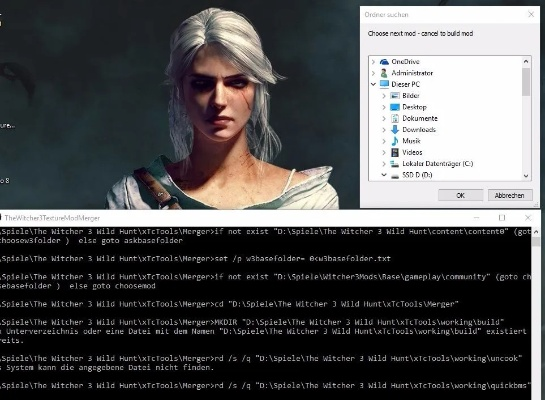Click the Bilder folder icon
This screenshot has width=545, height=400.
(x=395, y=96)
